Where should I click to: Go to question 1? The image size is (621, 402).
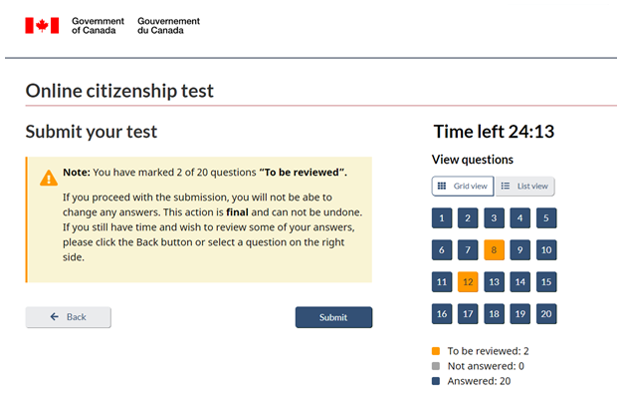[442, 218]
